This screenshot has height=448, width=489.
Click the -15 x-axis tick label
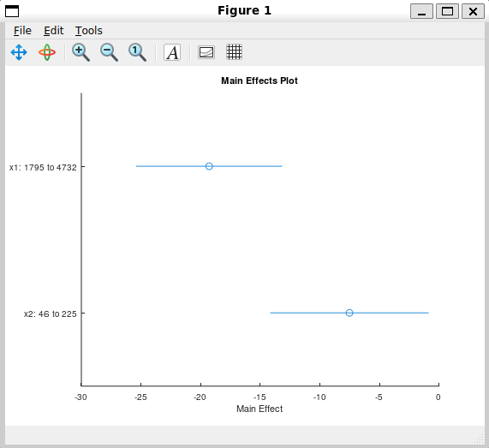click(259, 397)
